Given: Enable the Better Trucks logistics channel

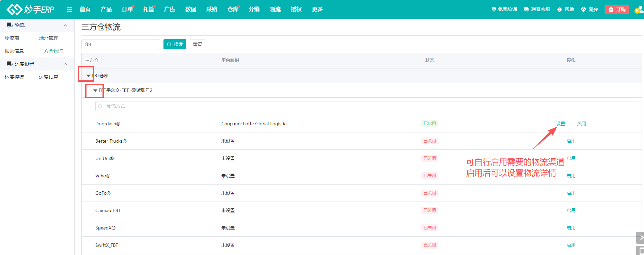Looking at the screenshot, I should (571, 141).
